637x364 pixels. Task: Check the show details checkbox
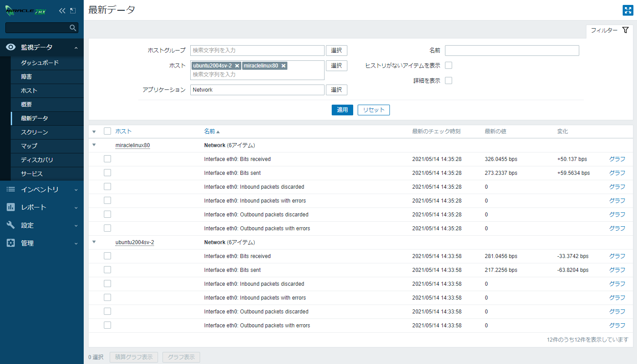pos(449,80)
